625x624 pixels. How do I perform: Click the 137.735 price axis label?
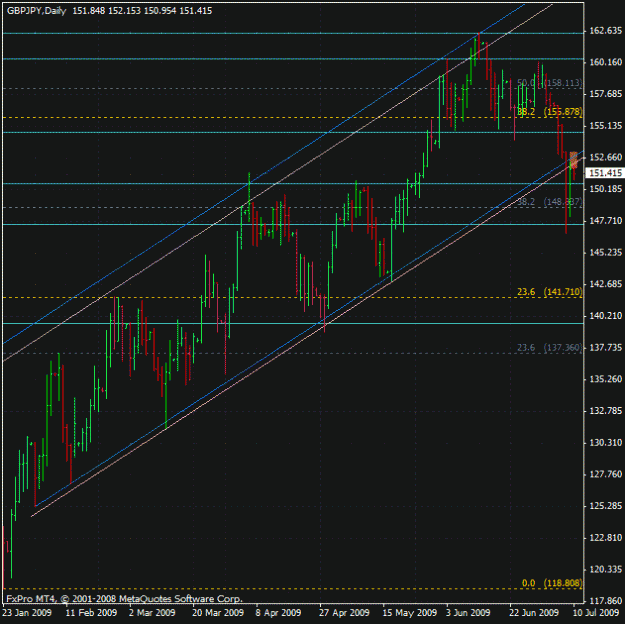point(605,348)
